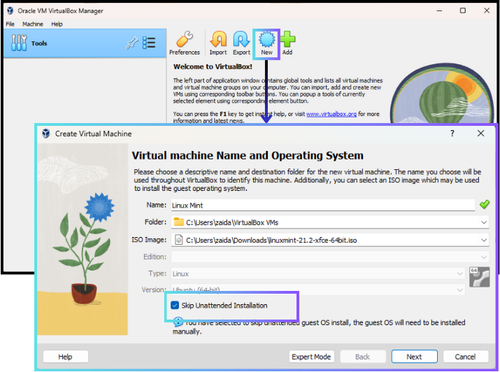Click the green checkmark beside Name

tap(484, 204)
